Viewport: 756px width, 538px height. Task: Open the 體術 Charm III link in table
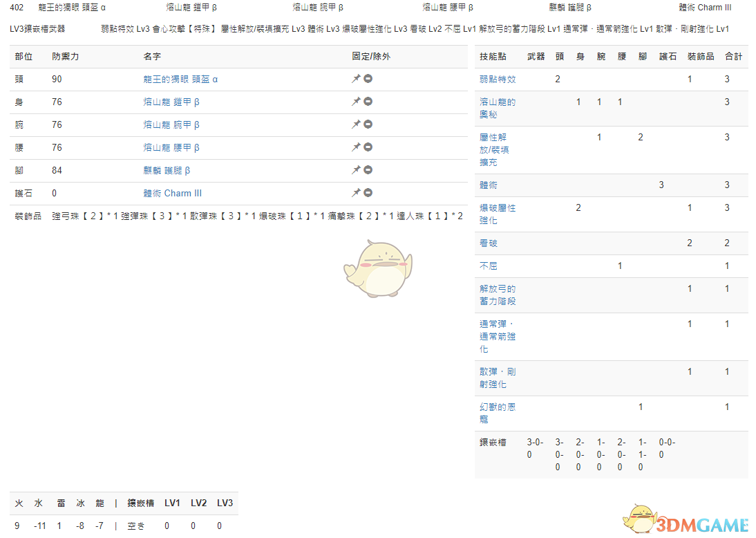coord(173,193)
